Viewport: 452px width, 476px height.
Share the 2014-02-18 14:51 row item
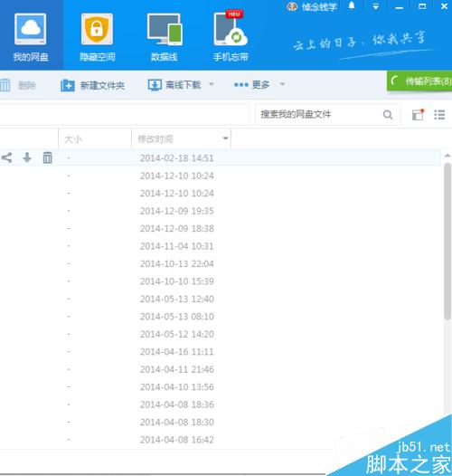[6, 157]
